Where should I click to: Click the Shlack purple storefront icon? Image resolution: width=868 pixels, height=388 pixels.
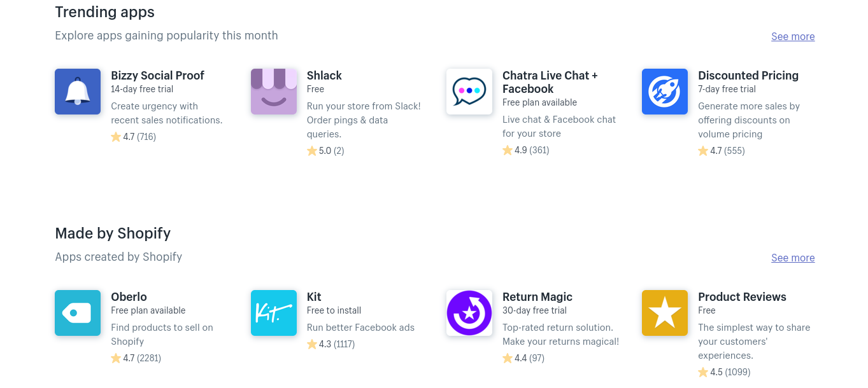(274, 92)
